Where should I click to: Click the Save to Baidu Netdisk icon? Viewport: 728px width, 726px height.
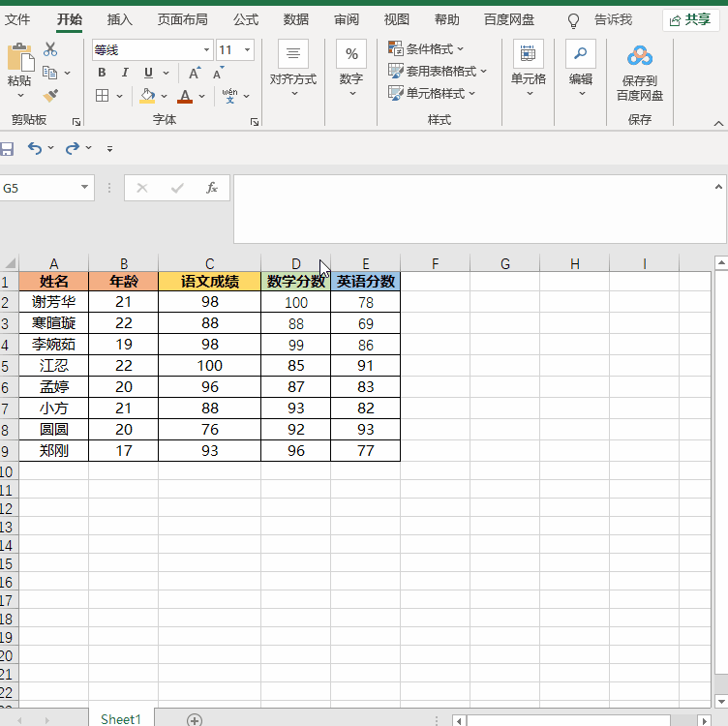[x=639, y=56]
